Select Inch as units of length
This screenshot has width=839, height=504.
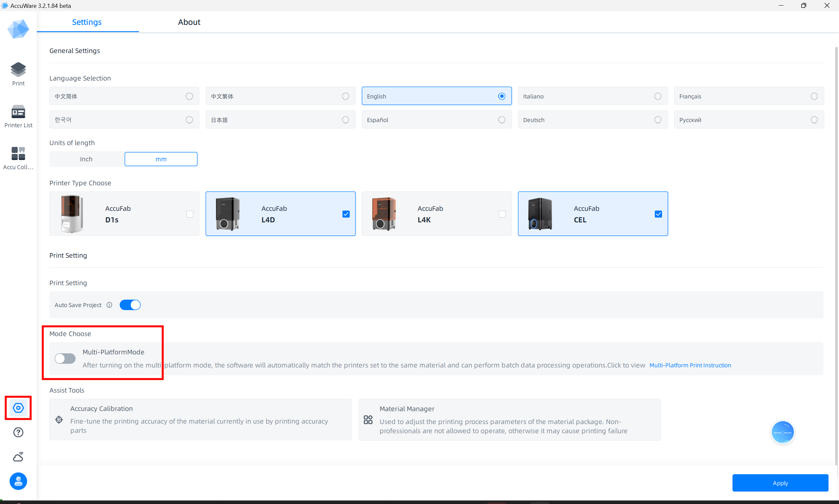click(x=86, y=159)
